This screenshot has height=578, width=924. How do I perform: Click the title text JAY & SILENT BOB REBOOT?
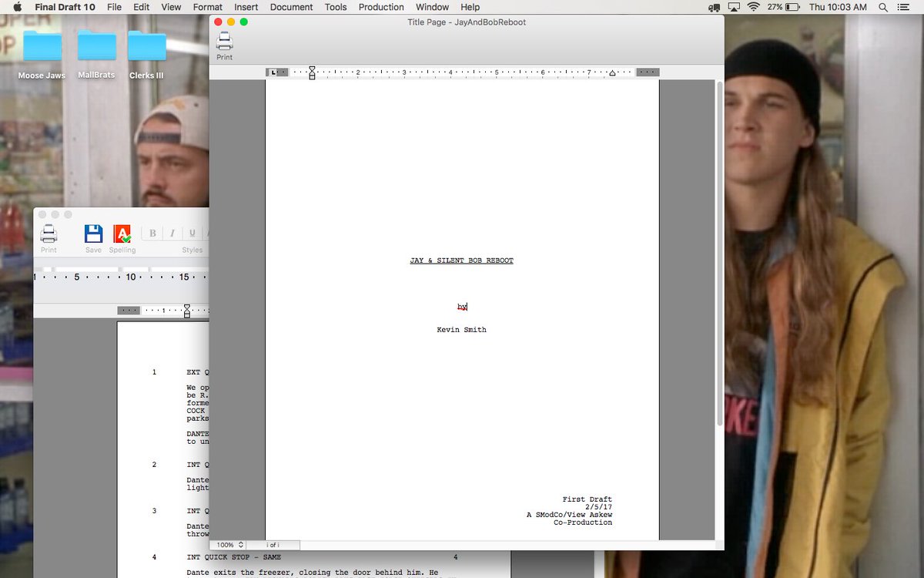click(461, 260)
